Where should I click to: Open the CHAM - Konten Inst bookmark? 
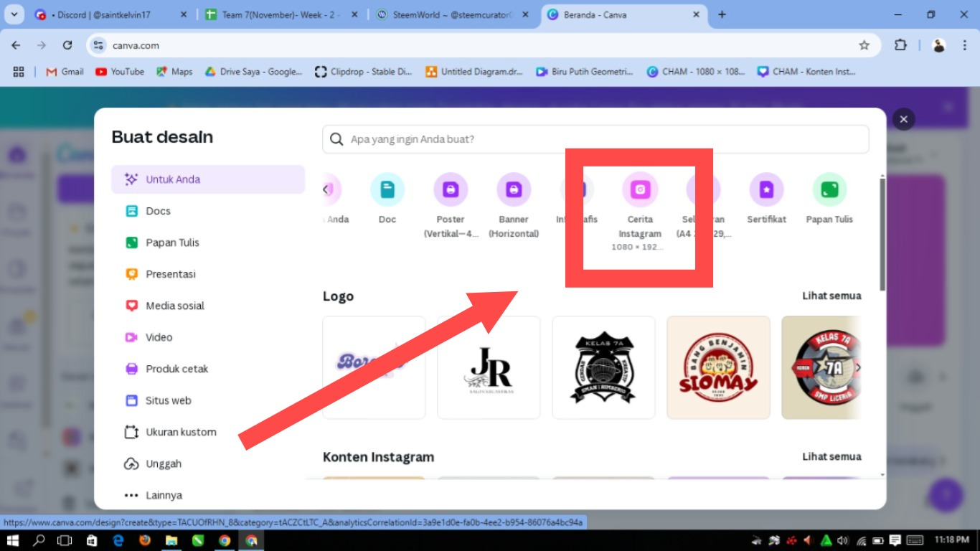[x=806, y=72]
